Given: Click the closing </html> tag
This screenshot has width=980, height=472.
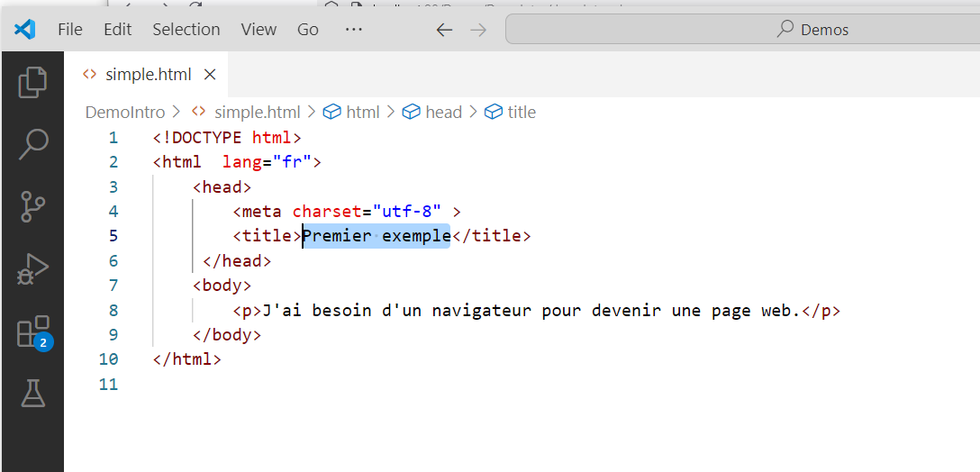Looking at the screenshot, I should (187, 359).
